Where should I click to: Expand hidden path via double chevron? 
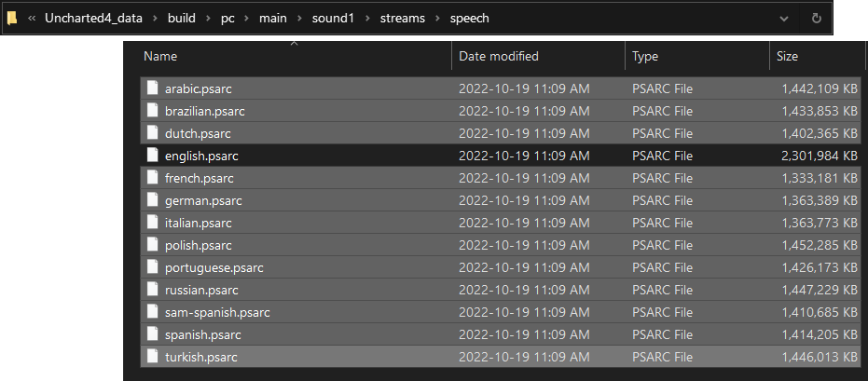click(x=33, y=18)
